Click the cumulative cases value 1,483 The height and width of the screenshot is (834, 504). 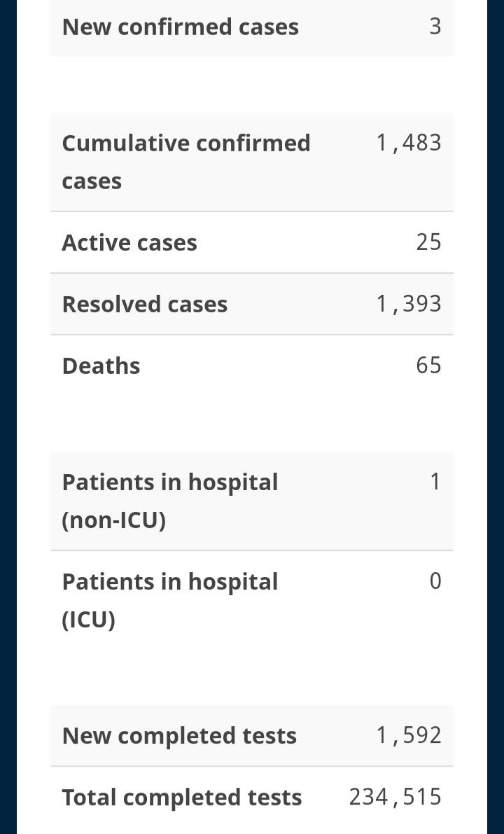click(x=408, y=143)
